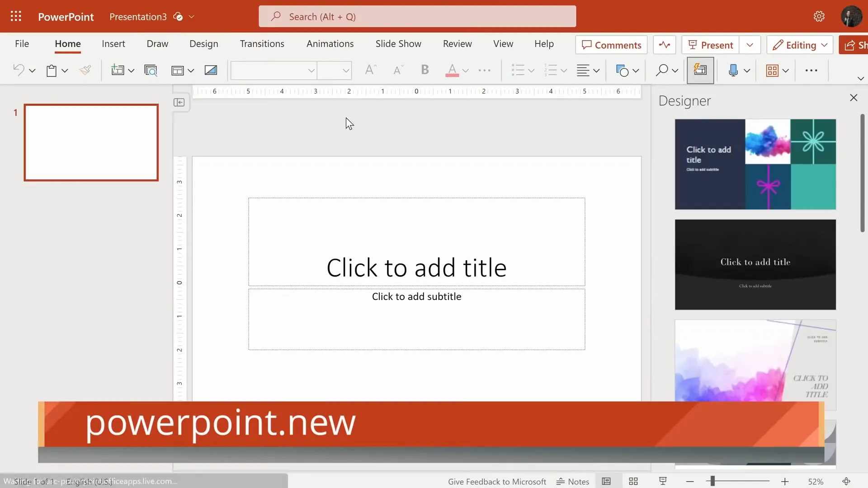This screenshot has height=488, width=868.
Task: Switch to the Animations tab
Action: (x=330, y=44)
